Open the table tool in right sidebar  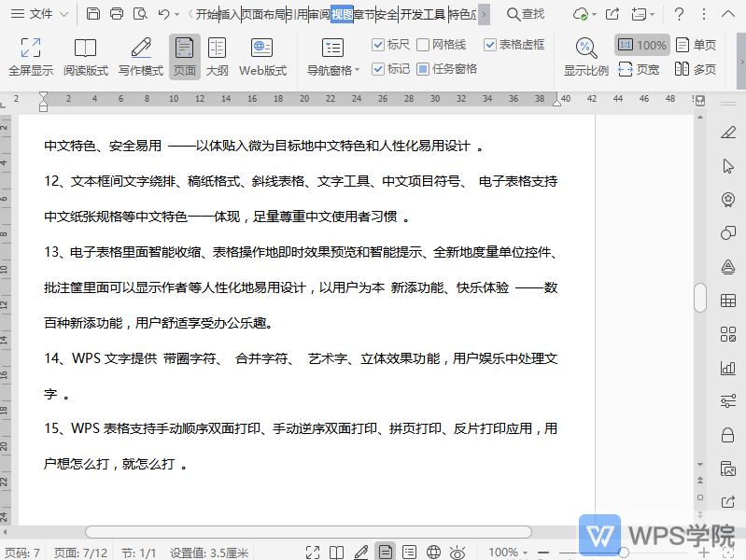pyautogui.click(x=728, y=301)
